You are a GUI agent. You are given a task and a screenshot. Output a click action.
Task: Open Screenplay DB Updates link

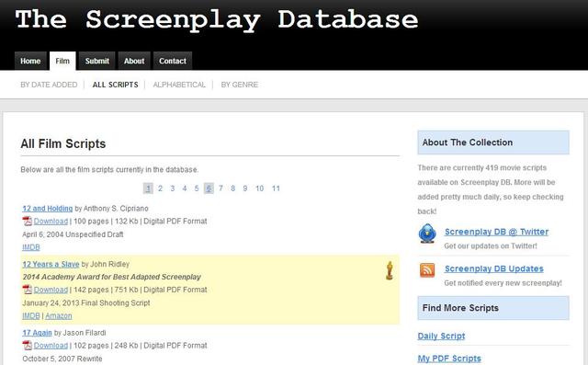point(494,268)
